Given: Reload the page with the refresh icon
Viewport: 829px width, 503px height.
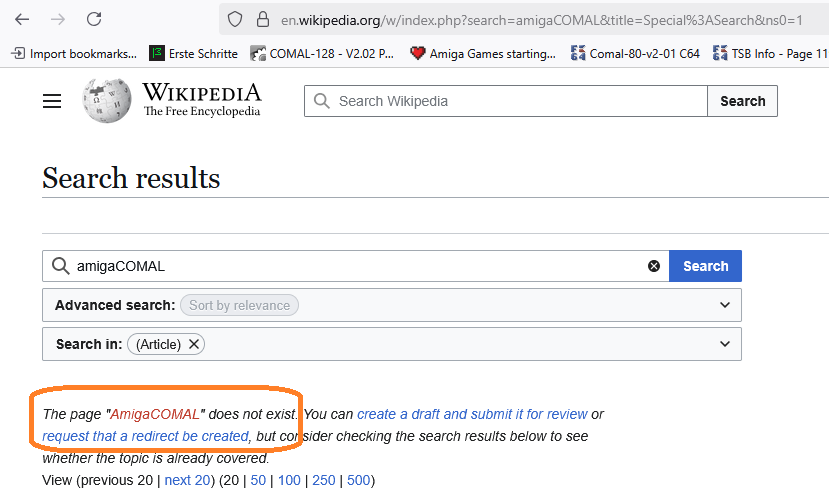Looking at the screenshot, I should click(x=94, y=20).
